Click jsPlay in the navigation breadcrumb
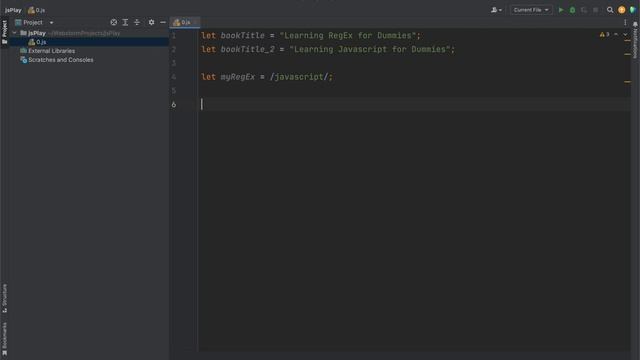640x360 pixels. pyautogui.click(x=13, y=10)
